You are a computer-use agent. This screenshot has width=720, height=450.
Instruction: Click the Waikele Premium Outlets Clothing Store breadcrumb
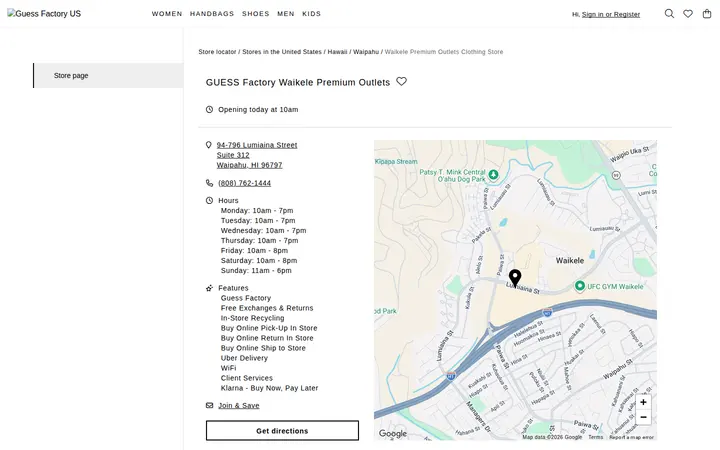[x=444, y=52]
